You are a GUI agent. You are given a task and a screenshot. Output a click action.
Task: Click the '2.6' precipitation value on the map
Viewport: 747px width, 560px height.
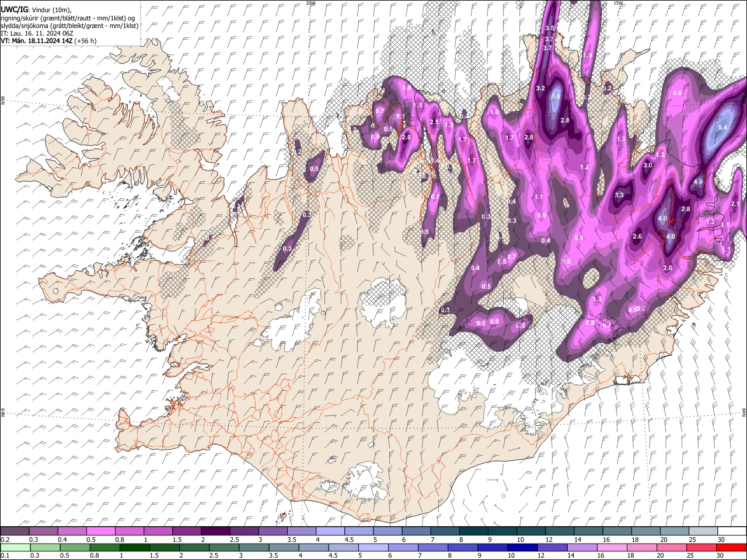tap(637, 237)
